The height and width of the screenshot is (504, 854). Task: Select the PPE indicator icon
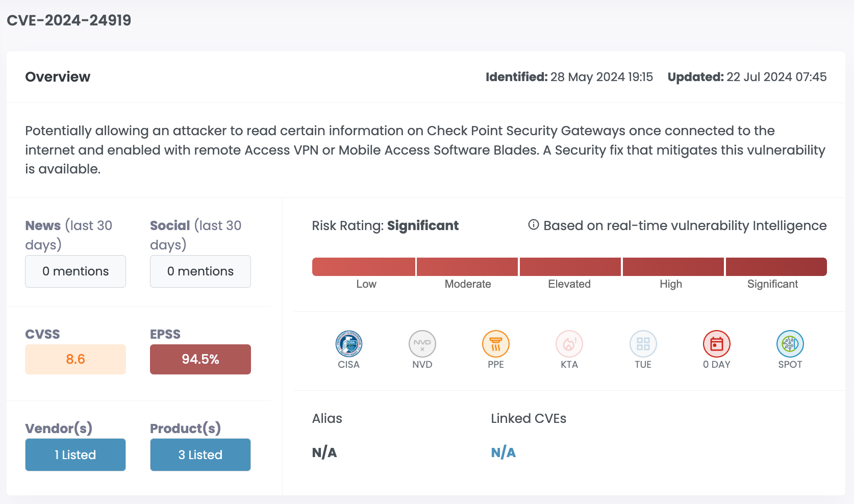[496, 344]
